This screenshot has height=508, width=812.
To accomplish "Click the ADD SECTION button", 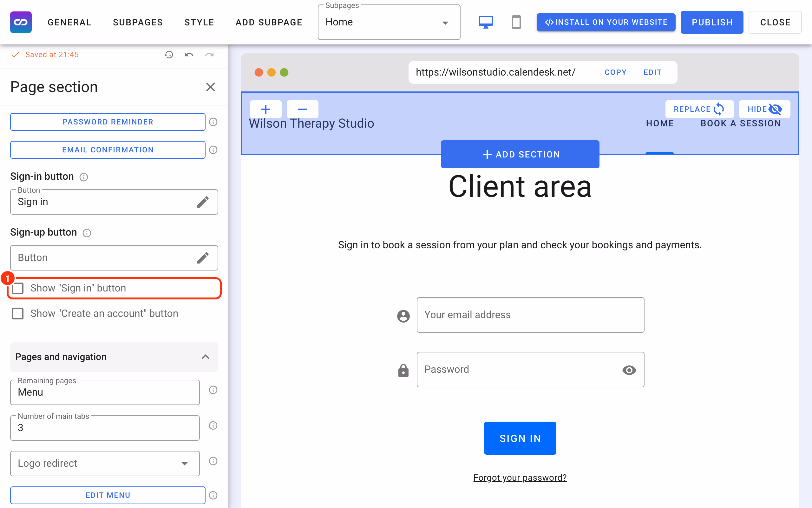I will pos(520,154).
